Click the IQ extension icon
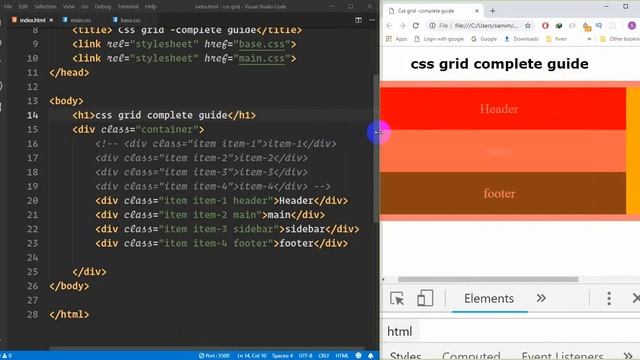 tap(599, 26)
